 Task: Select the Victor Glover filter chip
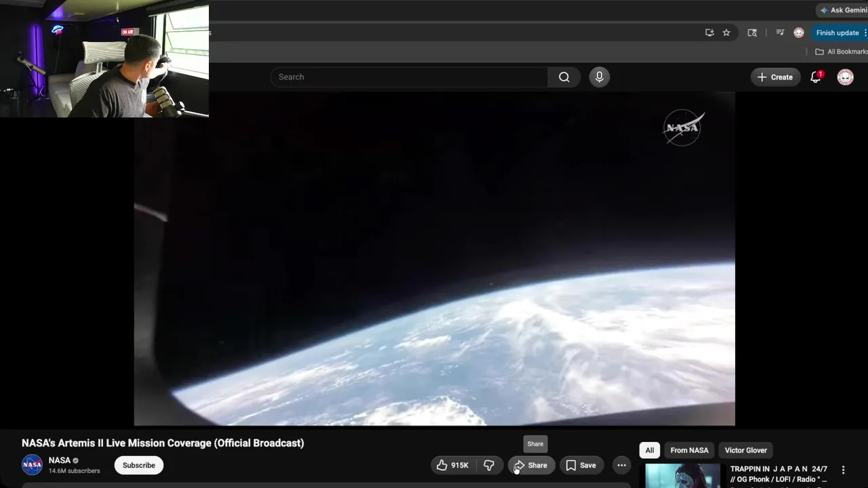[746, 450]
